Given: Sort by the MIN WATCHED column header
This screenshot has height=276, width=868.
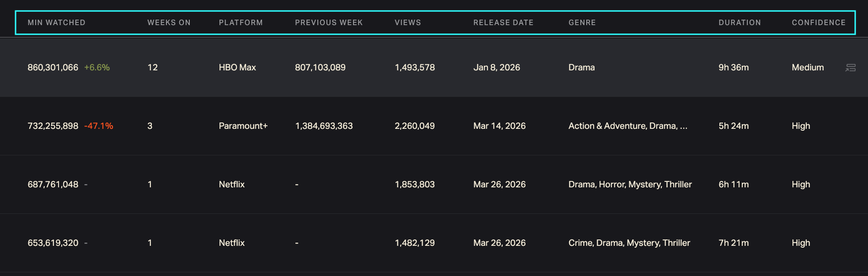Looking at the screenshot, I should (56, 22).
